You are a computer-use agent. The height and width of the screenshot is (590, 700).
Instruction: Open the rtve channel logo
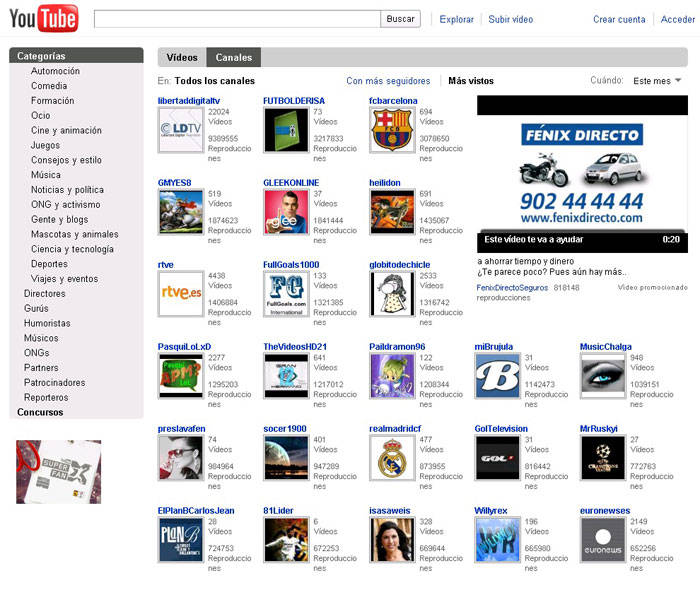(180, 293)
